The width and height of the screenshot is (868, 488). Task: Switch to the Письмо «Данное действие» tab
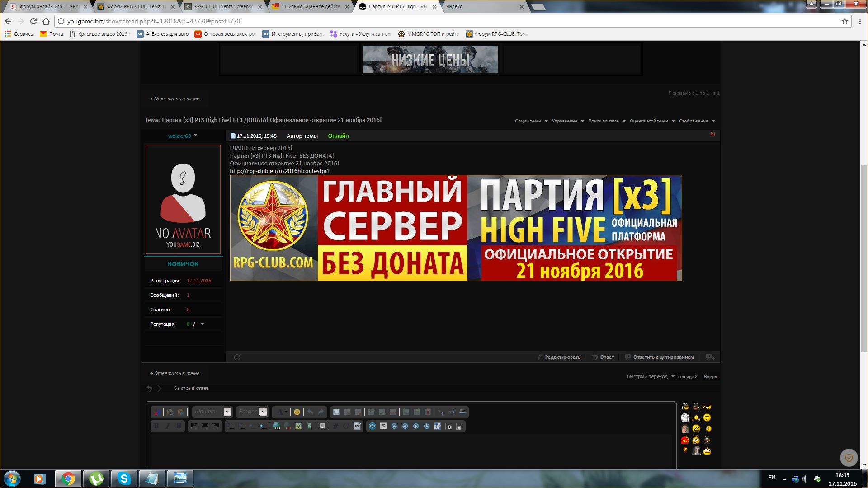[310, 7]
